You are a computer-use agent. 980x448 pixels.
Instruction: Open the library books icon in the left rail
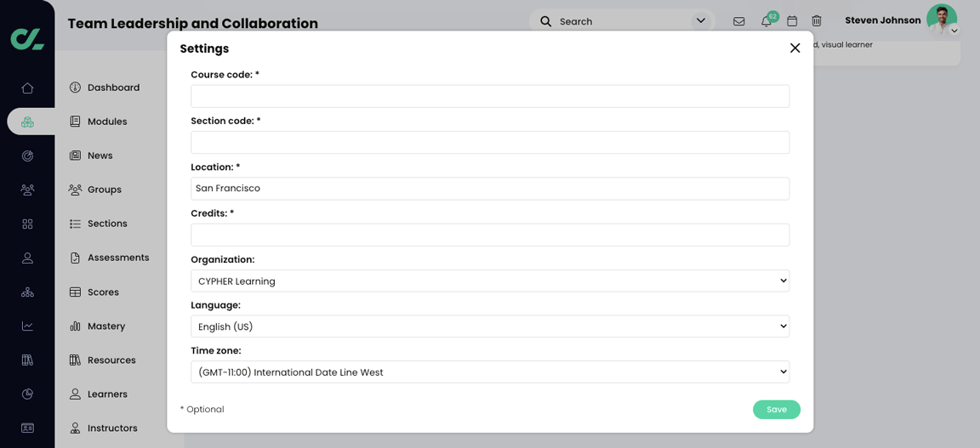tap(27, 360)
